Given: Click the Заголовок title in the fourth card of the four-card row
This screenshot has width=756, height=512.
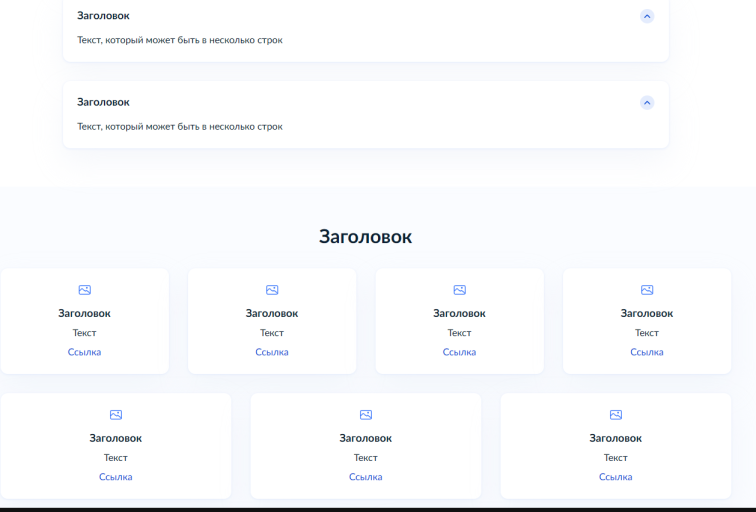Looking at the screenshot, I should point(647,313).
